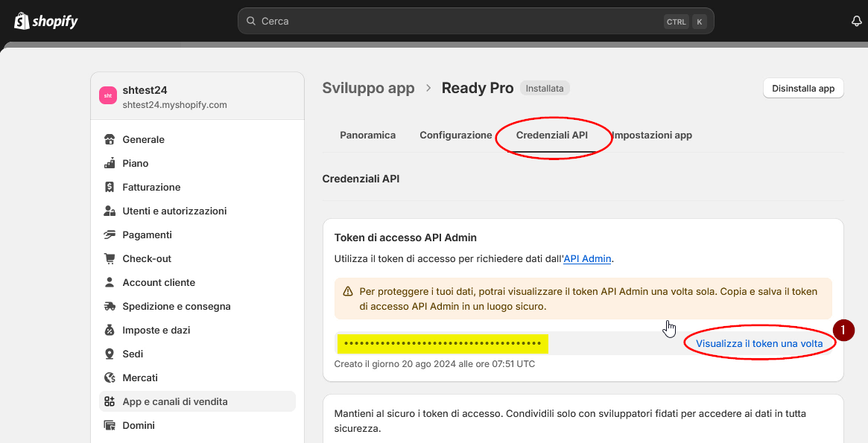This screenshot has height=443, width=868.
Task: Click Visualizza il token una volta
Action: point(759,343)
